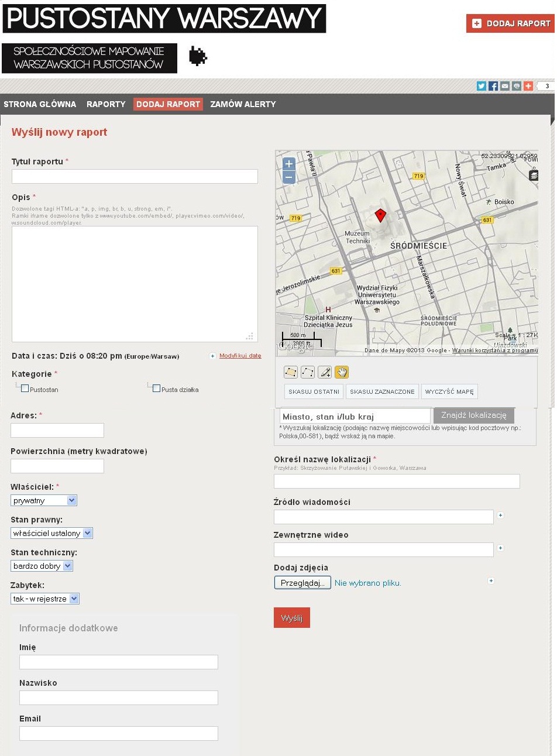The height and width of the screenshot is (756, 557).
Task: Check the Pustostan category checkbox
Action: pyautogui.click(x=25, y=389)
